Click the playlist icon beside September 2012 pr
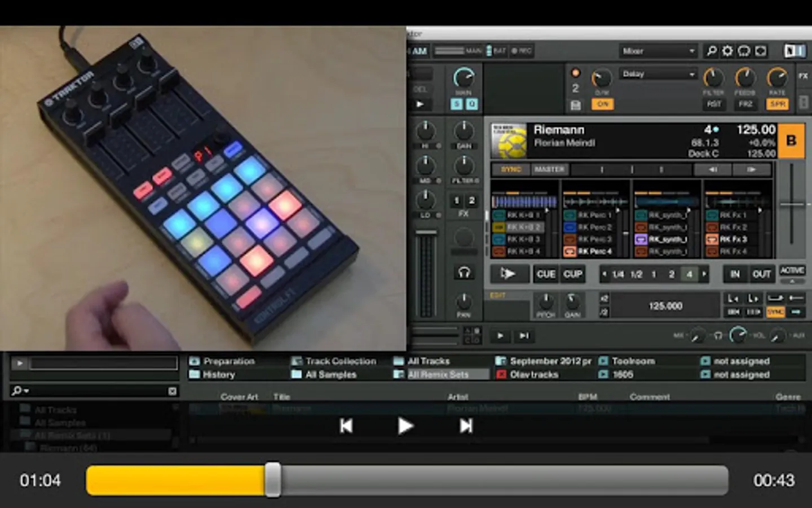Viewport: 812px width, 508px height. [501, 361]
